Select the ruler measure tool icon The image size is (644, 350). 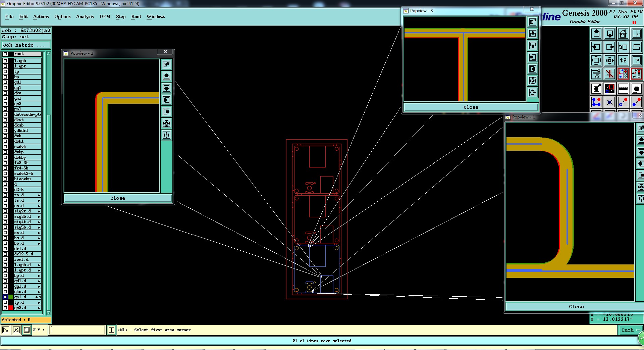tap(623, 89)
